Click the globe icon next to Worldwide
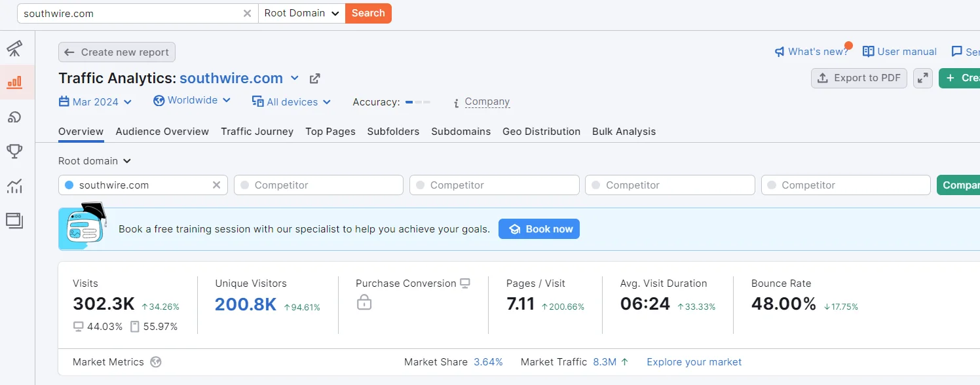Image resolution: width=980 pixels, height=385 pixels. (x=159, y=101)
